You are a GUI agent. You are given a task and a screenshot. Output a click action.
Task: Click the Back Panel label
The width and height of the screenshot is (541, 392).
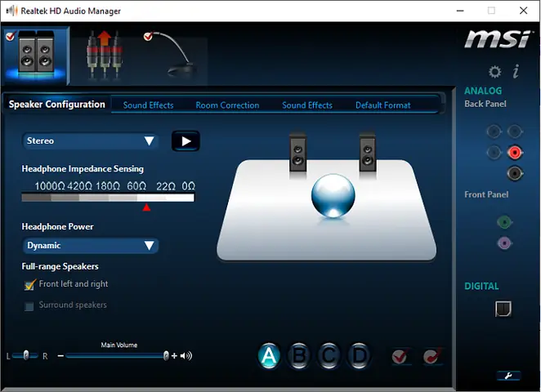(485, 104)
